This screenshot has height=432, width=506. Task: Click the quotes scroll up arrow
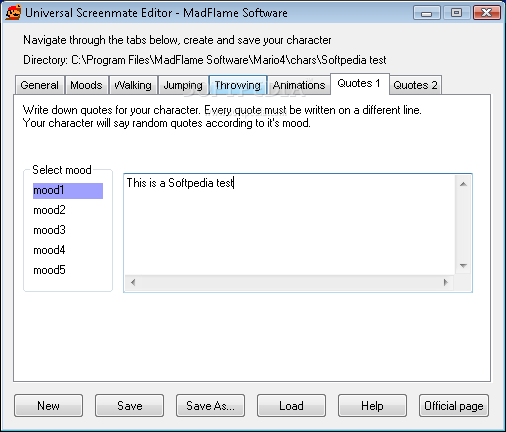pos(463,184)
